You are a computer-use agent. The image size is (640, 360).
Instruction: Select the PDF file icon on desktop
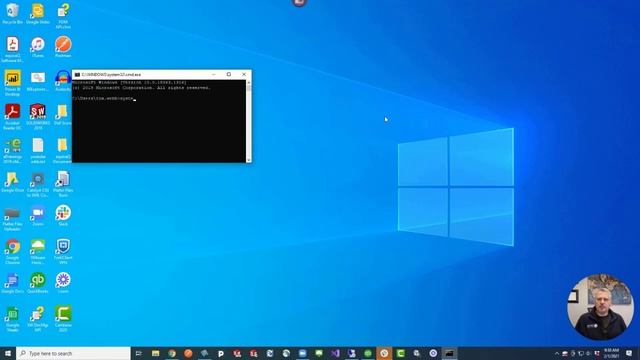coord(13,49)
